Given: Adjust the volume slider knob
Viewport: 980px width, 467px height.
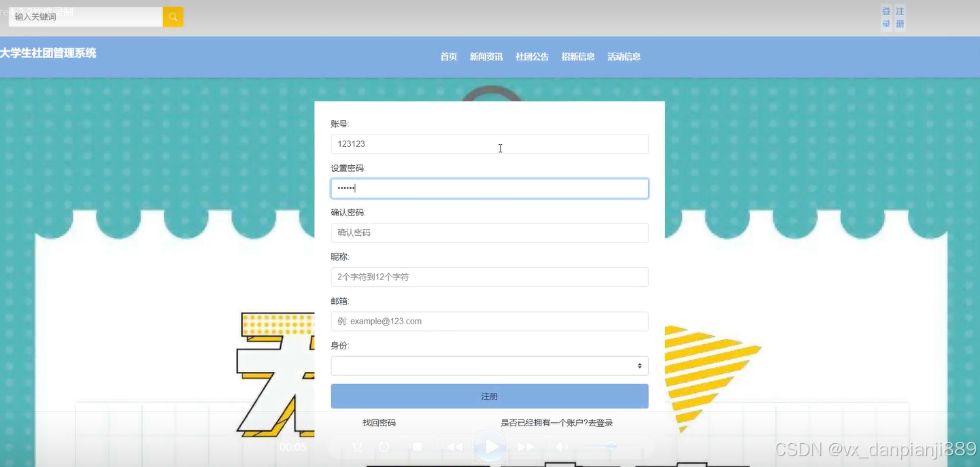Looking at the screenshot, I should [611, 446].
